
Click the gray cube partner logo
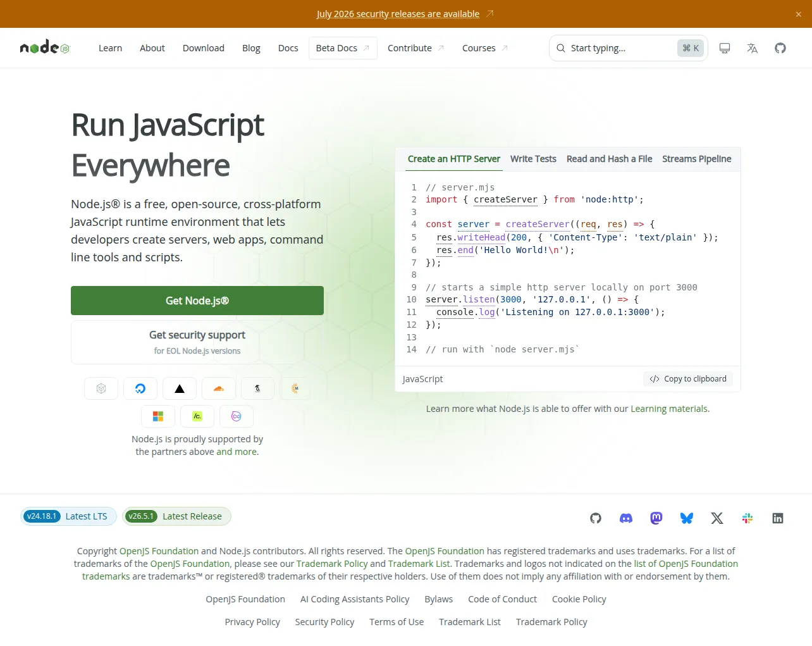(101, 388)
